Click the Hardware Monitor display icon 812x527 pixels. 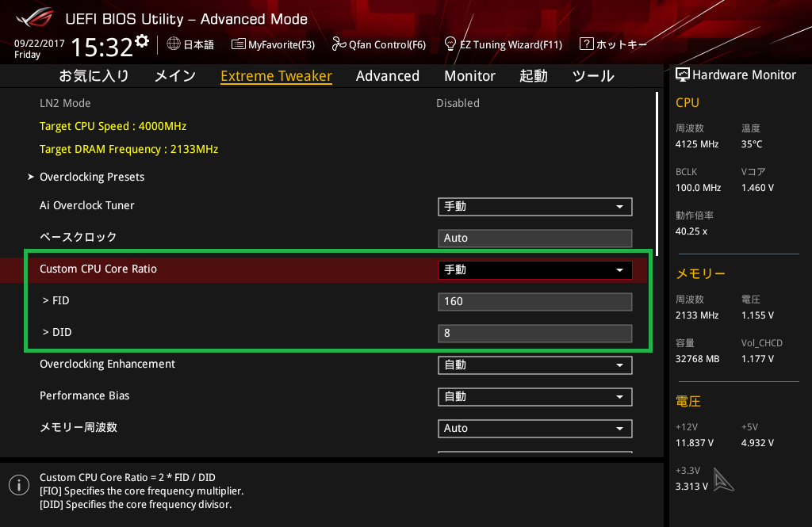pos(683,74)
